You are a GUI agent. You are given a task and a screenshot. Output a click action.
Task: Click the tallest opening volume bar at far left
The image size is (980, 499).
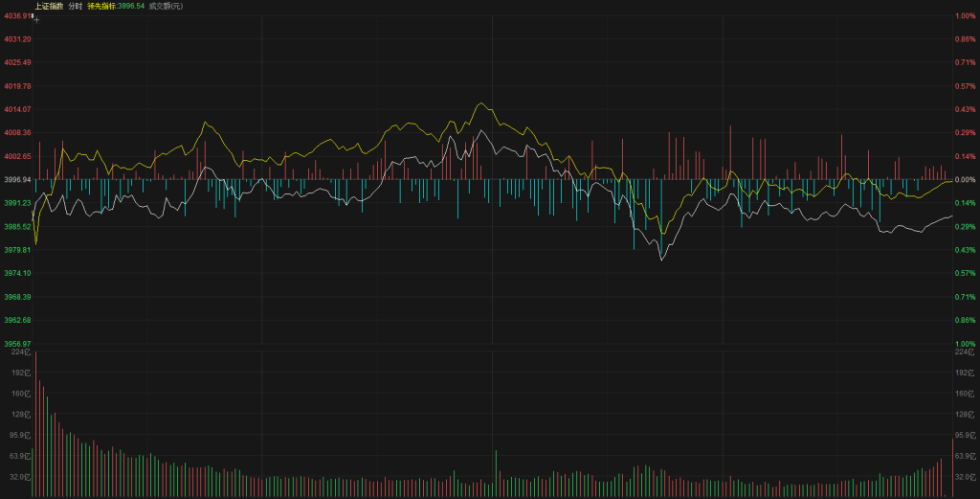[35, 426]
